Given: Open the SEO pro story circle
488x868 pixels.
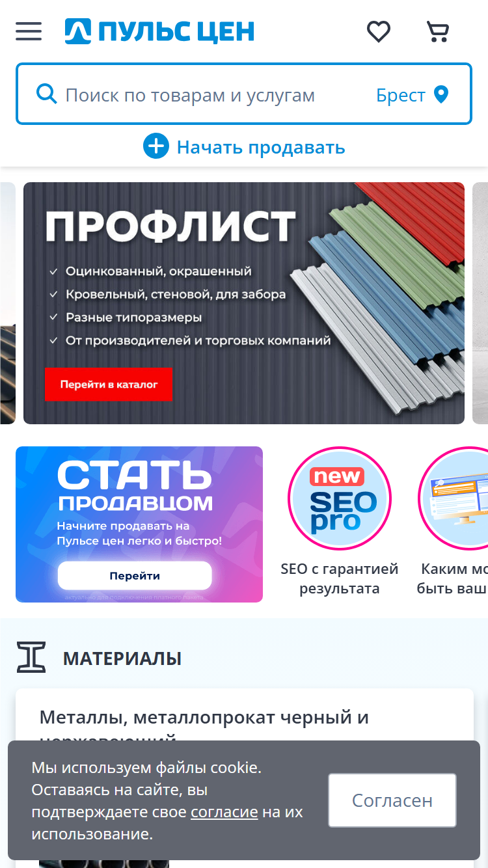Looking at the screenshot, I should point(339,498).
